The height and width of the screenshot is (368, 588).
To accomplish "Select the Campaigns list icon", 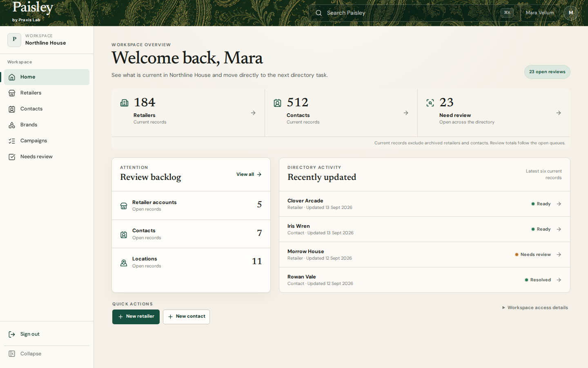I will click(12, 141).
